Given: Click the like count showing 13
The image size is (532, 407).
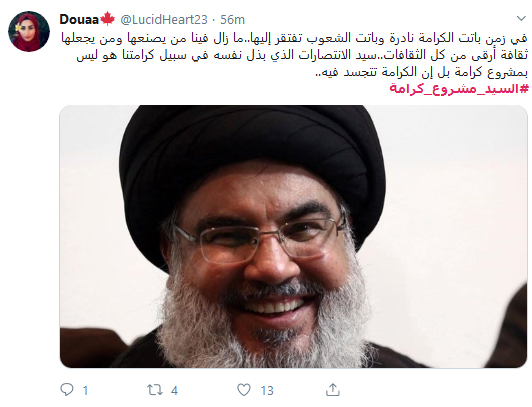Looking at the screenshot, I should click(x=267, y=390).
